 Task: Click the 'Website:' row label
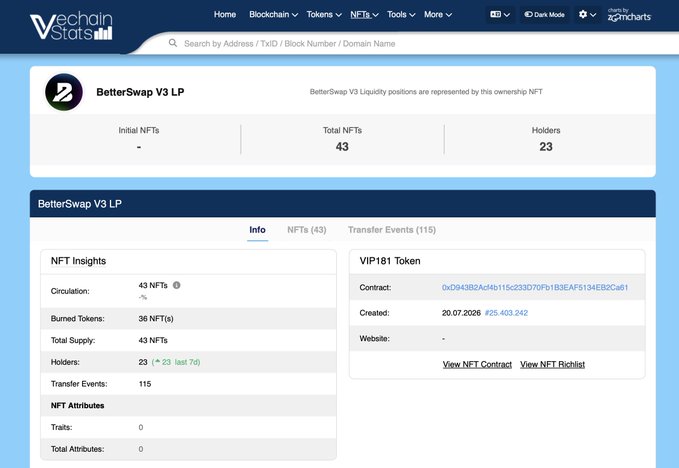point(375,338)
